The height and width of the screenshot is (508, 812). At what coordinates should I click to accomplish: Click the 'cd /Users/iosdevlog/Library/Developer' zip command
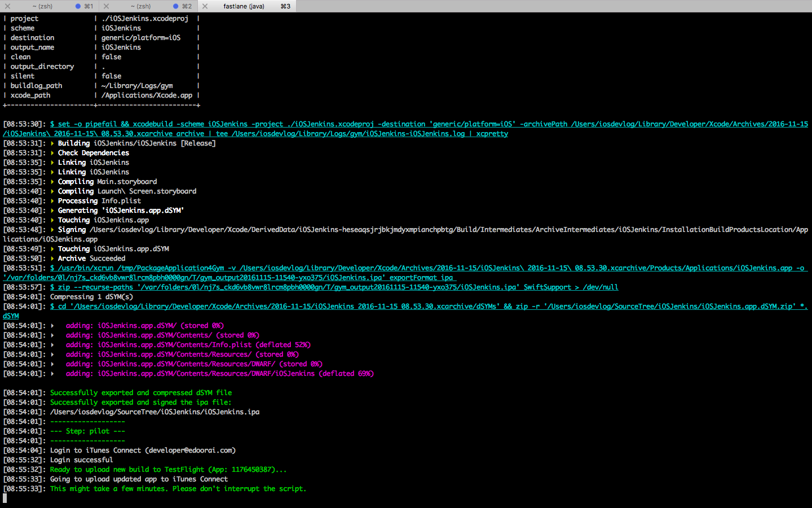tap(405, 311)
